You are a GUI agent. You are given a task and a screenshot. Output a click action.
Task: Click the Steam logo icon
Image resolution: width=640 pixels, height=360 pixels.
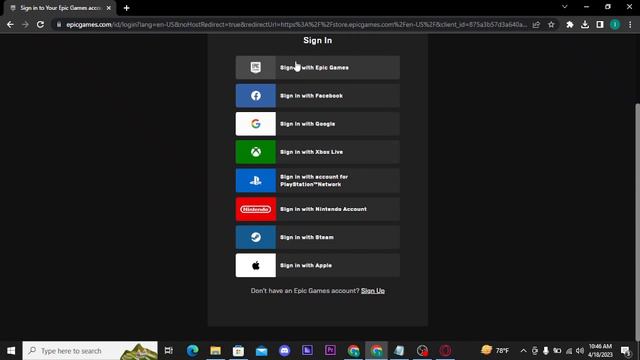coord(256,237)
